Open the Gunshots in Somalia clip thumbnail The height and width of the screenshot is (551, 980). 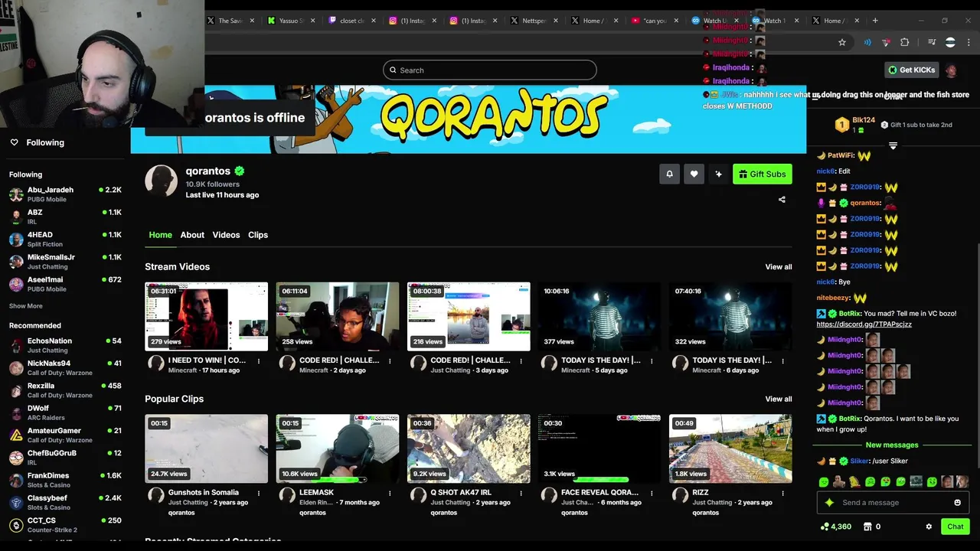coord(207,449)
